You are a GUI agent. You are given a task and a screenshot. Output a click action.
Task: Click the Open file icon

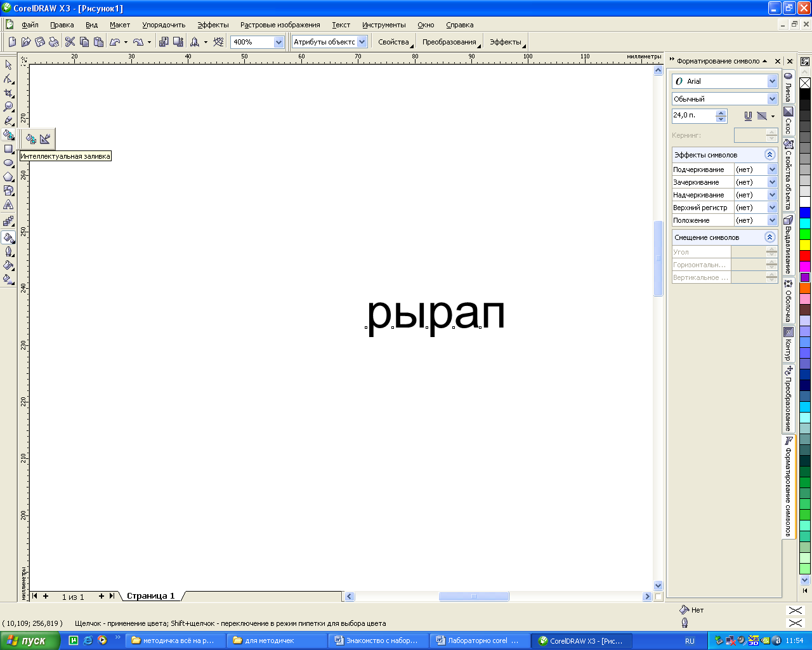point(26,42)
